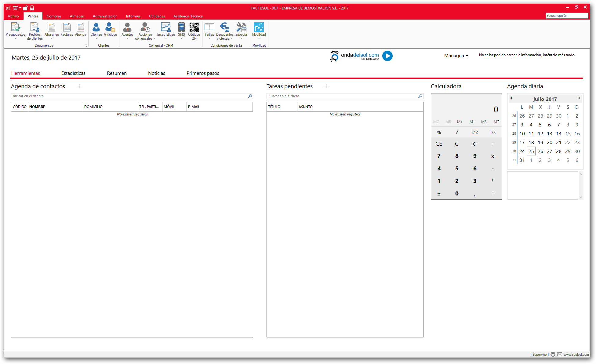Go to next month in calendar

(x=579, y=98)
